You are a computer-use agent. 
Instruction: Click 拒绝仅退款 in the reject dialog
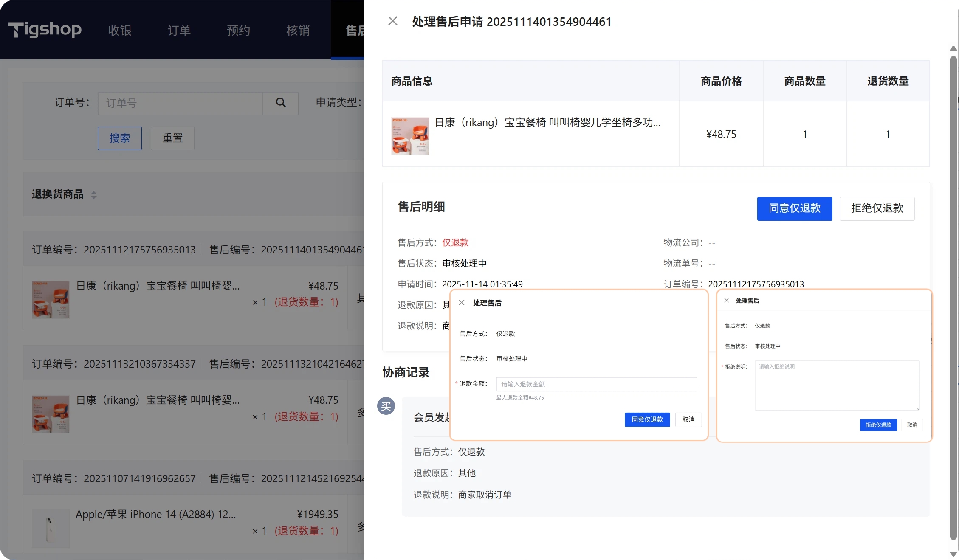[x=878, y=425]
